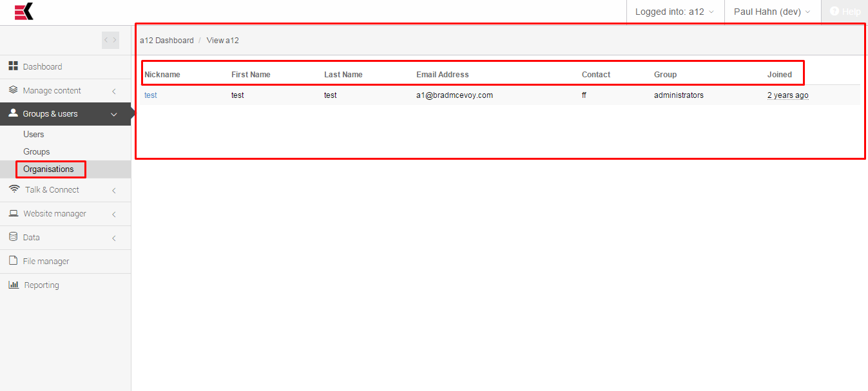Collapse sidebar using arrows toggle button
This screenshot has height=391, width=868.
(x=110, y=40)
